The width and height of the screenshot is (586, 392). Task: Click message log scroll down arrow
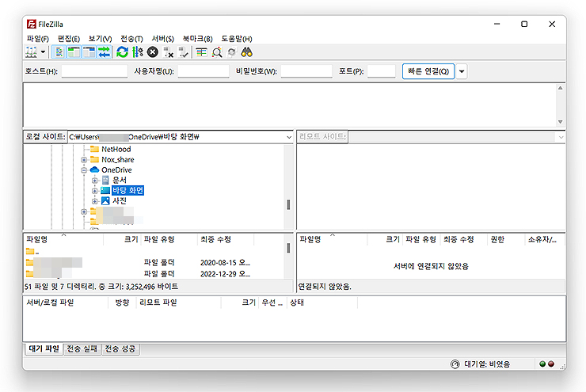[560, 122]
